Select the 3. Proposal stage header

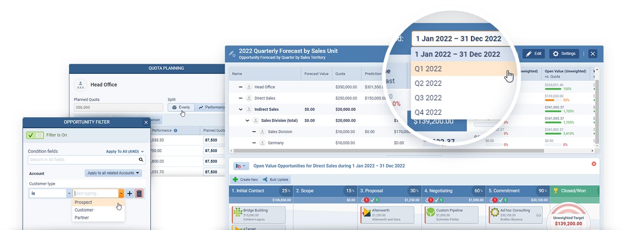(389, 191)
